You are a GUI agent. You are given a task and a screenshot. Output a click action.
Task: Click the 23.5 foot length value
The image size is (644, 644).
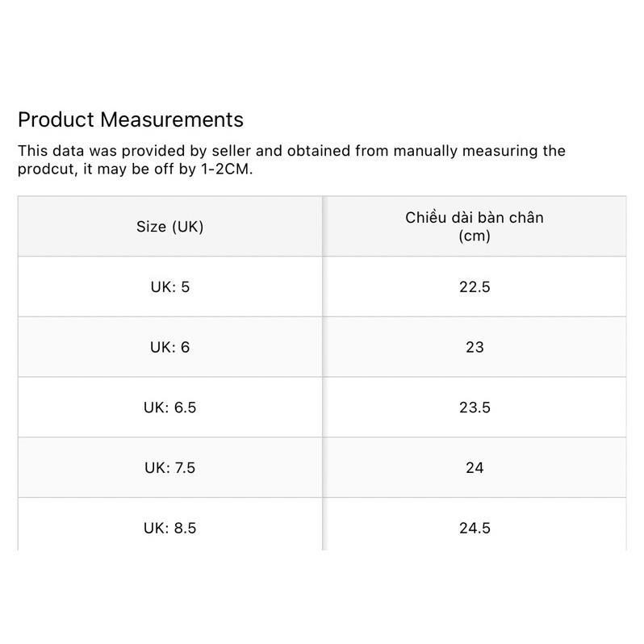point(475,408)
